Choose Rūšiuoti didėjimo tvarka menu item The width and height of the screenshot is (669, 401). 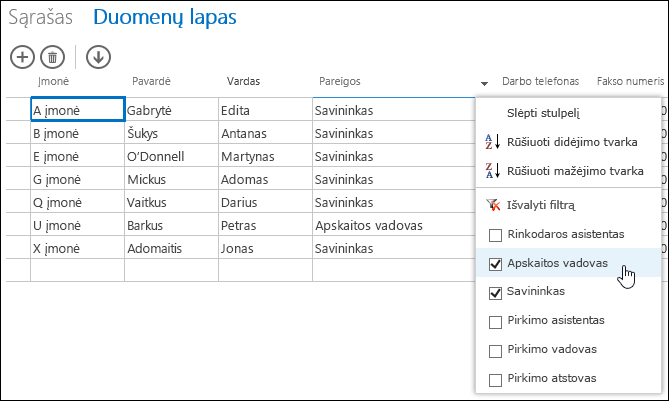point(572,142)
